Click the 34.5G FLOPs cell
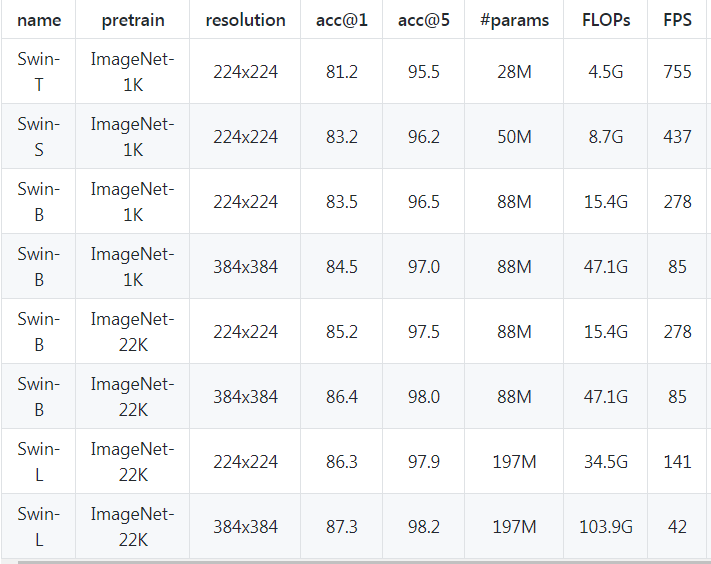 pyautogui.click(x=606, y=462)
